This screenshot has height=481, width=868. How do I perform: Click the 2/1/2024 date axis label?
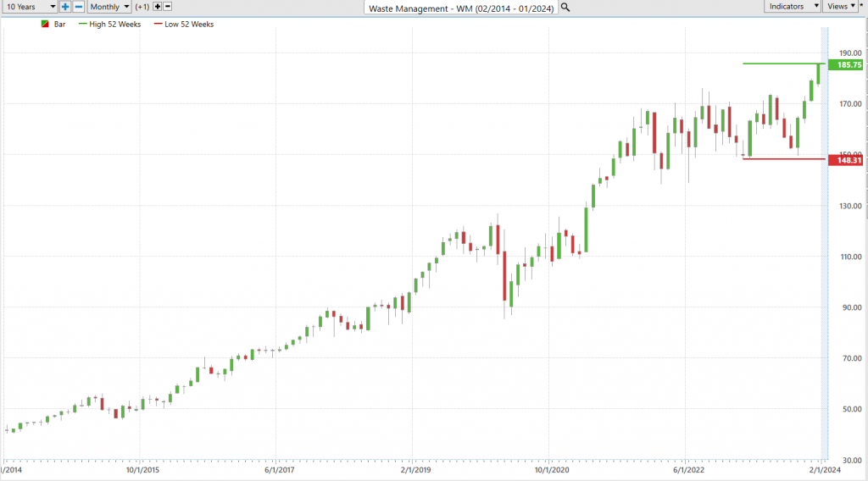pyautogui.click(x=825, y=470)
